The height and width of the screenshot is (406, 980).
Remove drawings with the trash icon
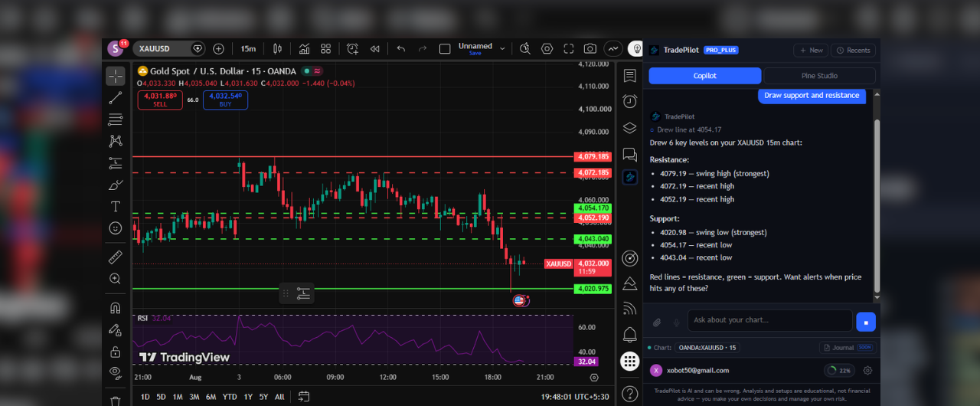pyautogui.click(x=116, y=400)
